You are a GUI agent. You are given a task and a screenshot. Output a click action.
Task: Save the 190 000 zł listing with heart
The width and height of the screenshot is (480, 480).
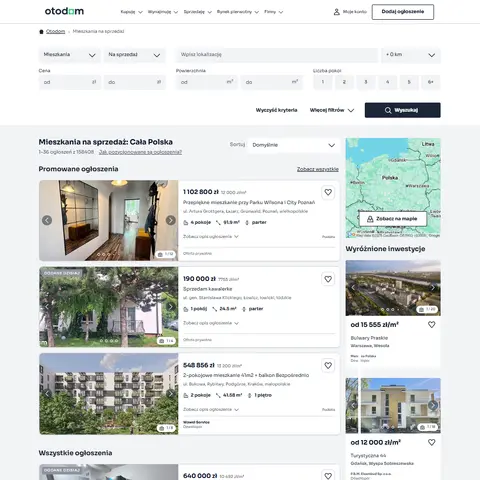328,279
